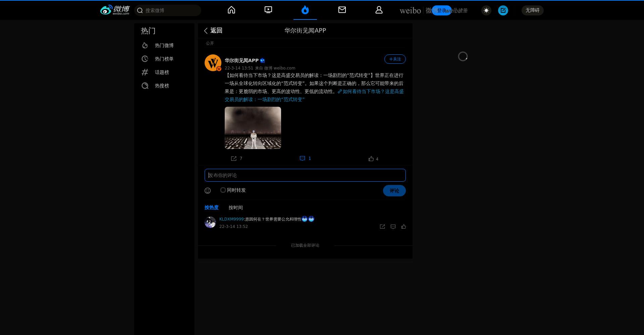Open the messages envelope icon
This screenshot has height=335, width=644.
click(342, 10)
